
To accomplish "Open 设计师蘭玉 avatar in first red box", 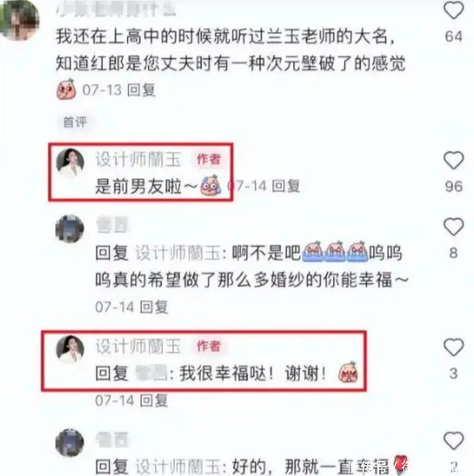I will 70,162.
